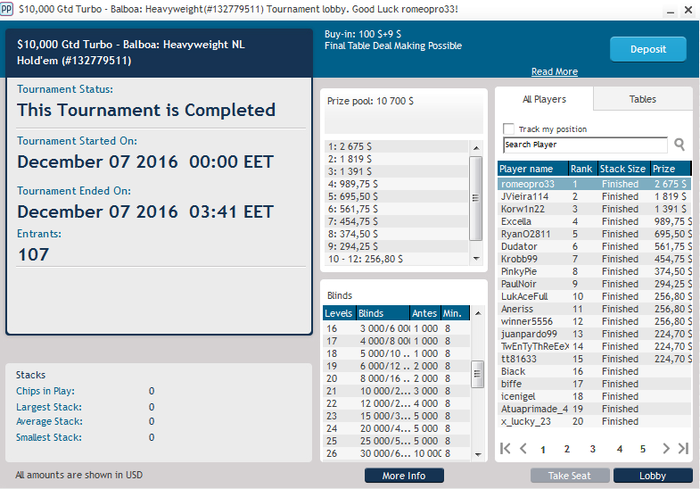700x489 pixels.
Task: Switch to Tables tab
Action: 642,99
